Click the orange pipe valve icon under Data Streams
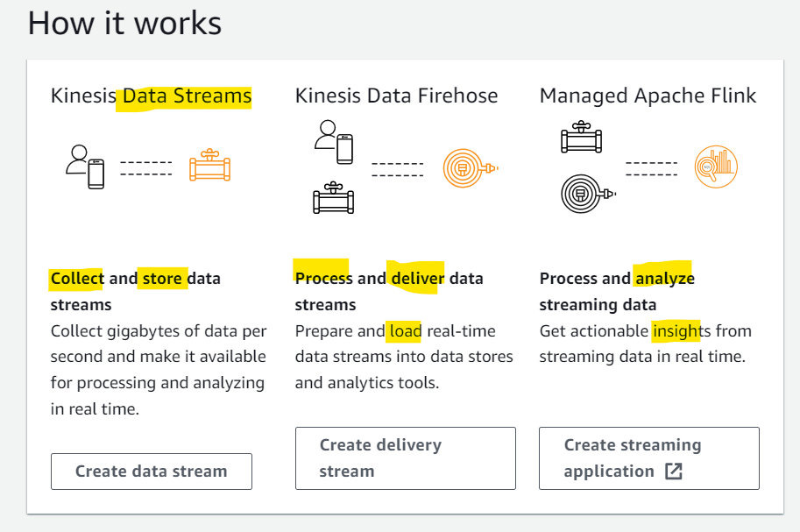This screenshot has height=532, width=800. point(209,166)
